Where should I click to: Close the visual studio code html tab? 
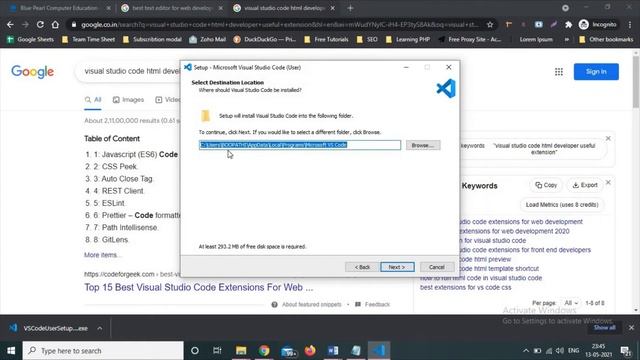(x=333, y=8)
